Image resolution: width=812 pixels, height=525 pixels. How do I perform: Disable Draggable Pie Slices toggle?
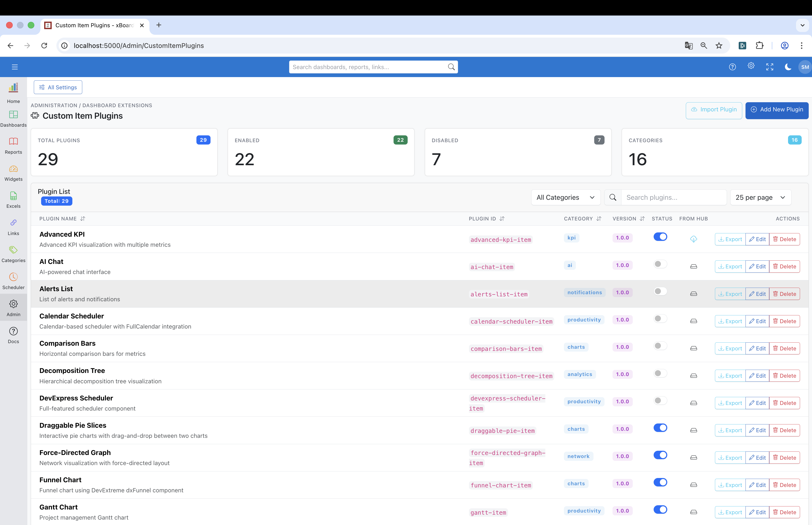660,427
